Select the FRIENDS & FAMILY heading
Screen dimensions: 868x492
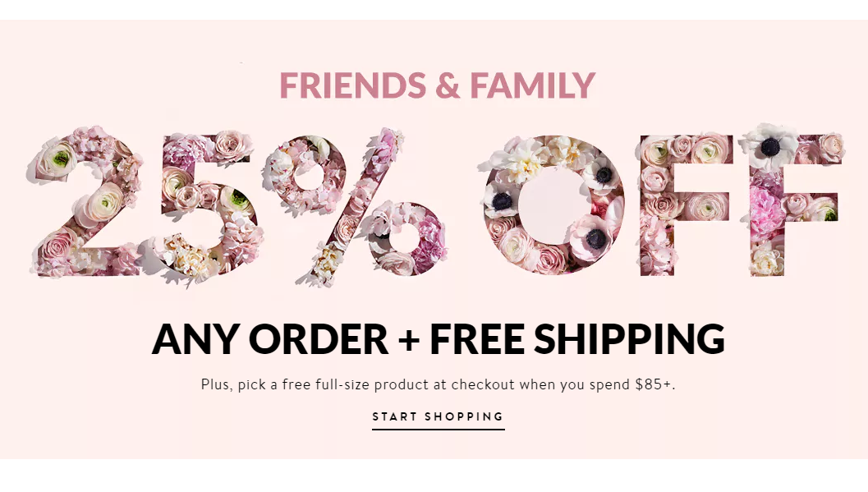[x=438, y=85]
